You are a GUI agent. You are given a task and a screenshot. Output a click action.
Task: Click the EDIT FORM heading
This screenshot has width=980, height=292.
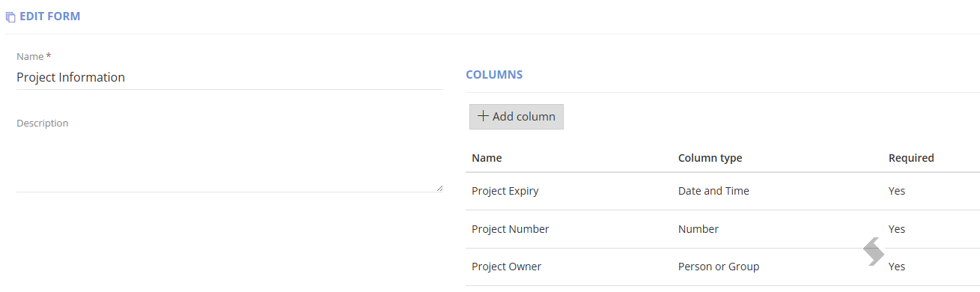coord(49,16)
